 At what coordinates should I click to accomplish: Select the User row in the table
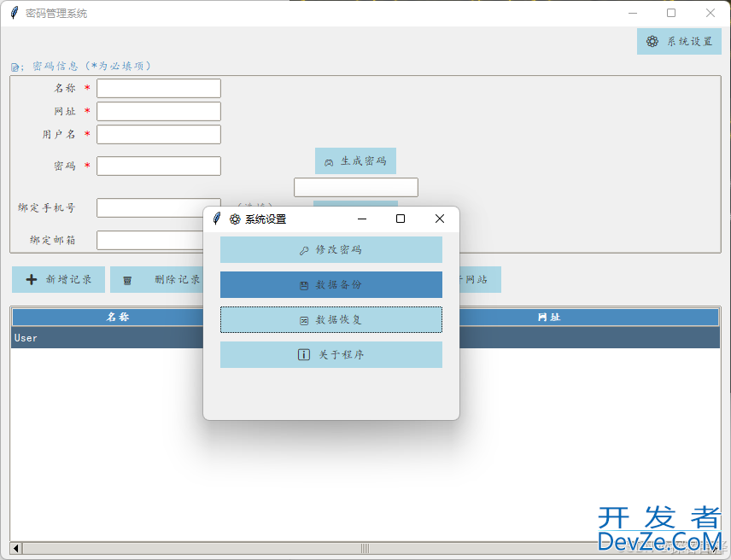tap(108, 338)
